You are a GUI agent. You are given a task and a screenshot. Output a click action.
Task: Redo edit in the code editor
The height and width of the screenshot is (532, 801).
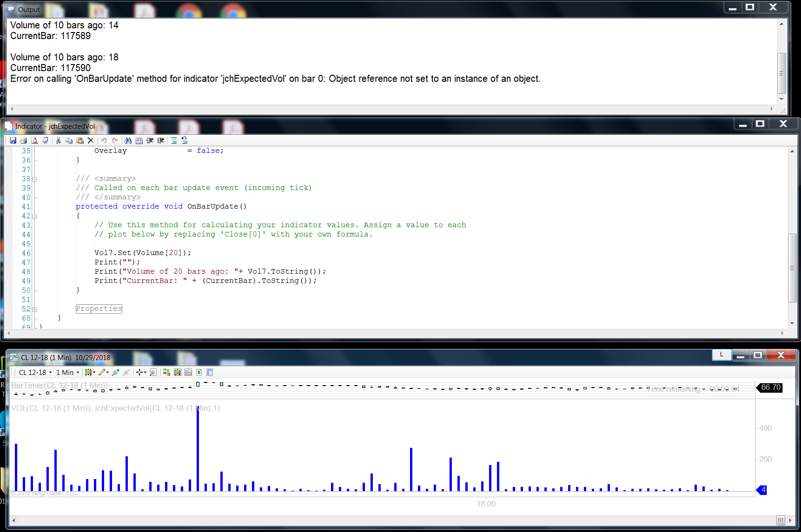click(x=115, y=140)
